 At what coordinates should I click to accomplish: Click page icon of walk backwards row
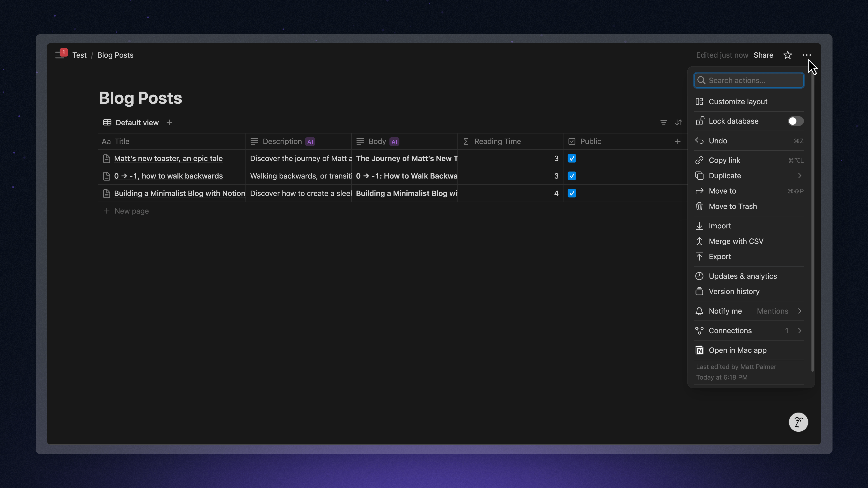click(x=106, y=176)
